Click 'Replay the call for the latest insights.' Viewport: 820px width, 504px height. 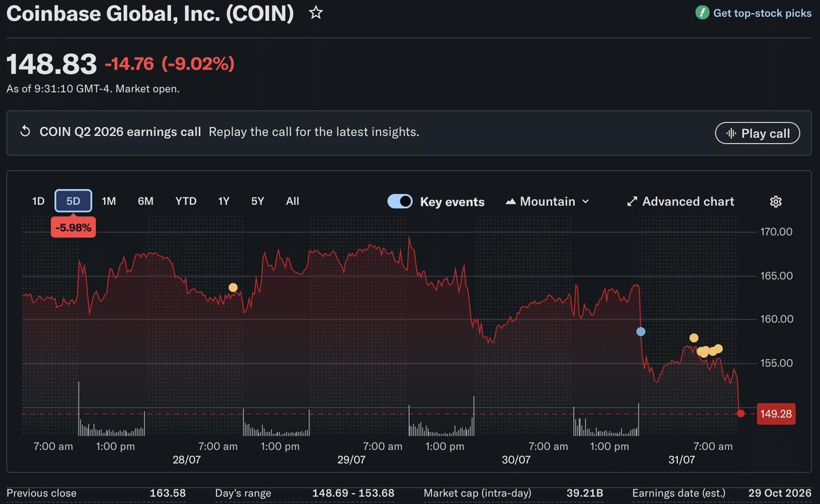coord(314,132)
